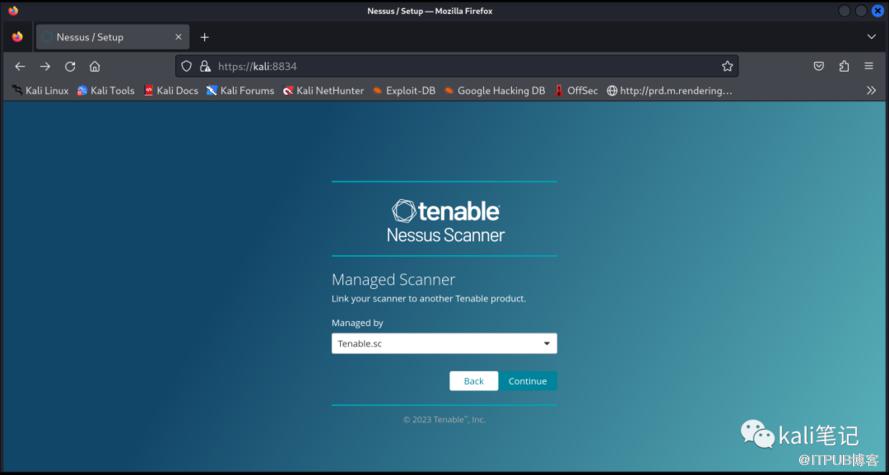Open Firefox View from the pinned icon
The image size is (889, 475).
pyautogui.click(x=18, y=37)
